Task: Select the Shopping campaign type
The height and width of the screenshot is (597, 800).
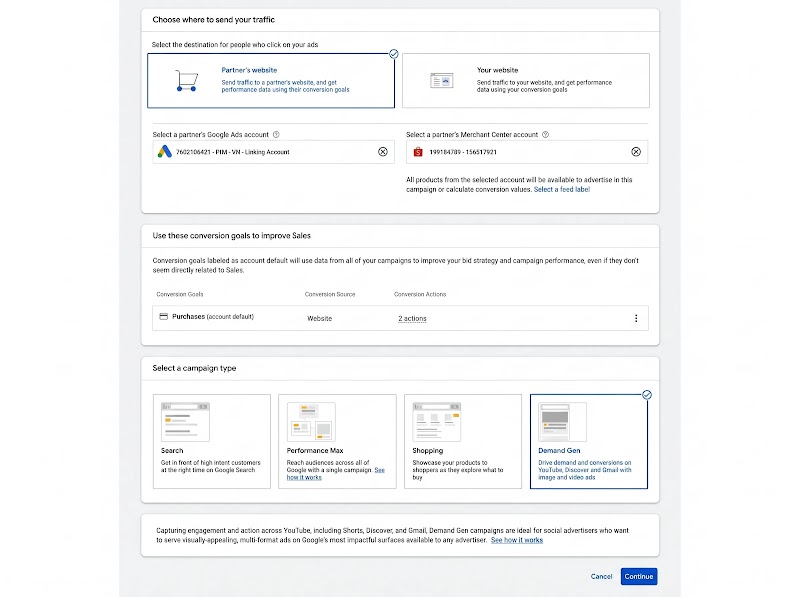Action: pos(463,441)
